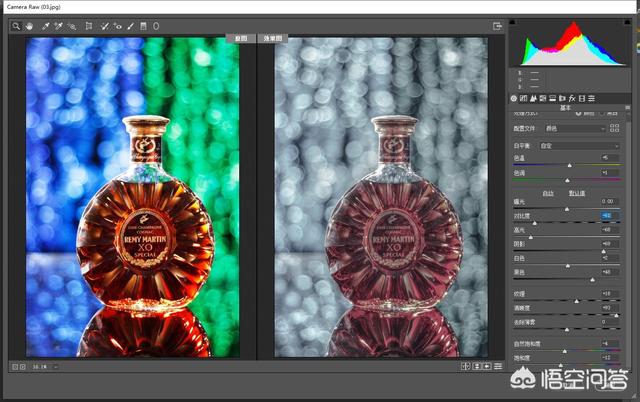Screen dimensions: 640x402
Task: Select the Radial Filter tool
Action: pos(156,26)
